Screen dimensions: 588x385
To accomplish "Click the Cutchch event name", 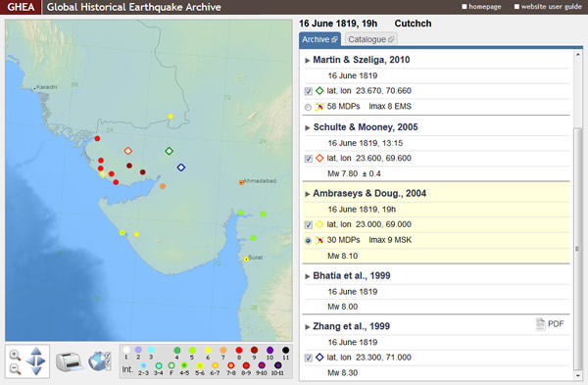I will [413, 24].
